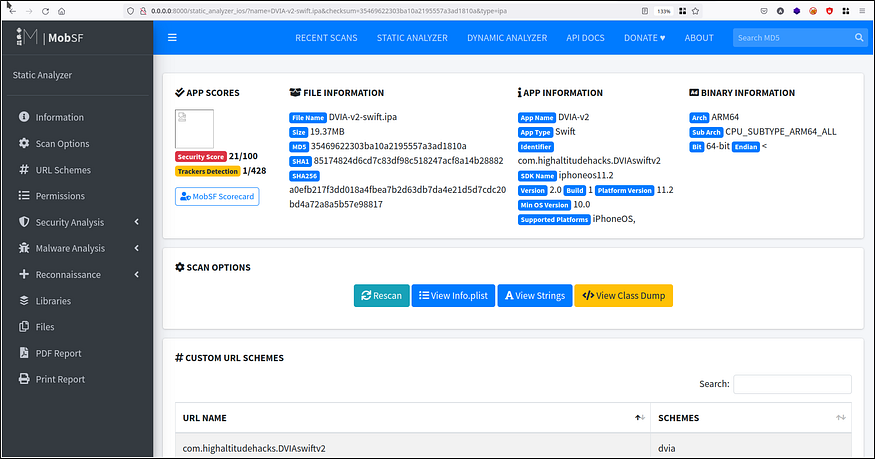
Task: Click the app icon thumbnail under App Scores
Action: click(x=194, y=129)
